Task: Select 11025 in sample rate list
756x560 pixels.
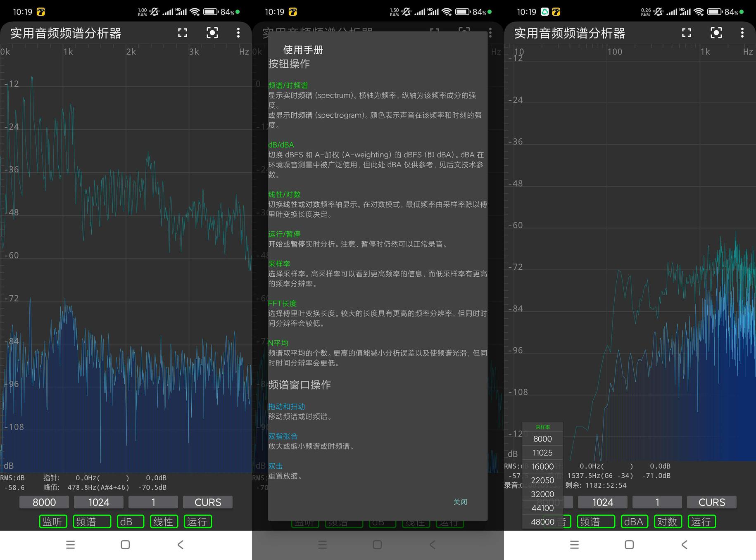Action: pos(542,453)
